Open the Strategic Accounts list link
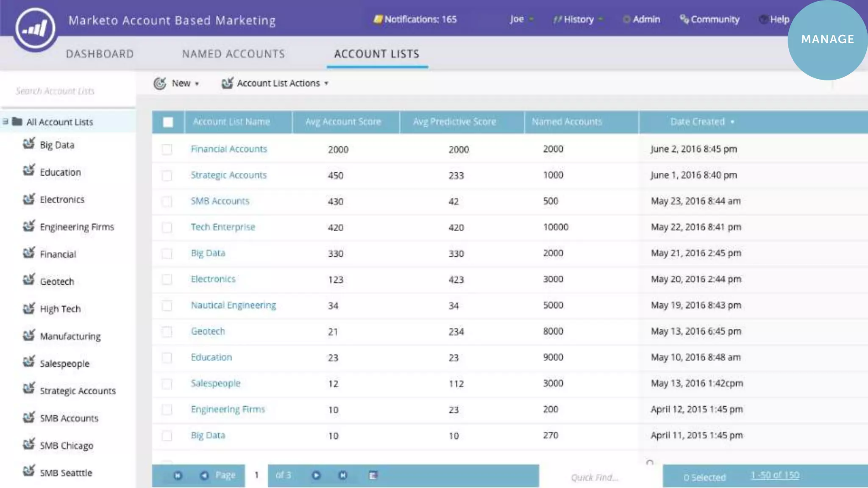This screenshot has height=488, width=868. pos(228,175)
